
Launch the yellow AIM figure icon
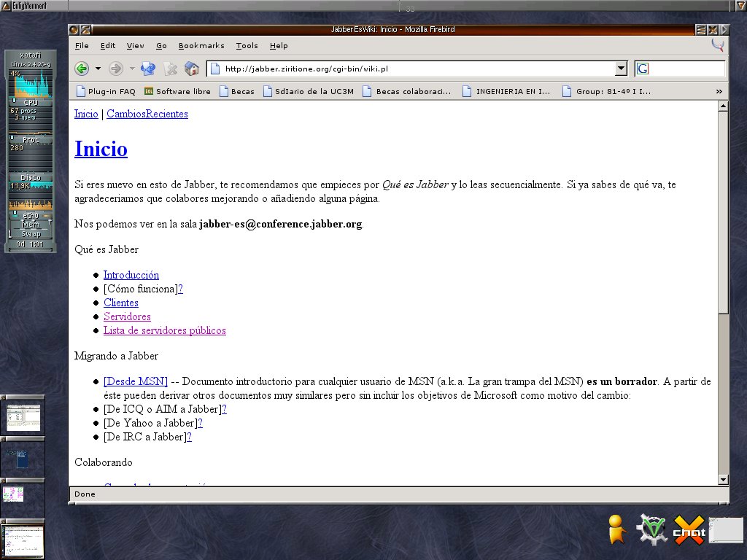(617, 530)
